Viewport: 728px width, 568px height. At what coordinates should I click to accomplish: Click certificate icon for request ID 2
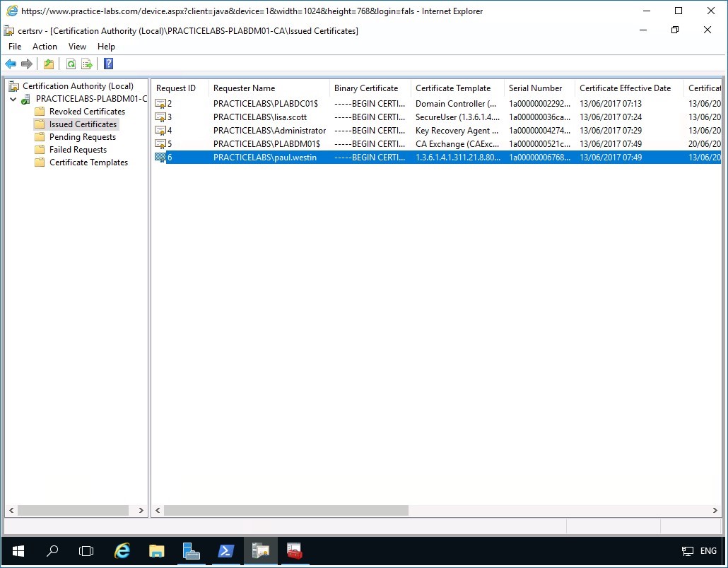160,104
